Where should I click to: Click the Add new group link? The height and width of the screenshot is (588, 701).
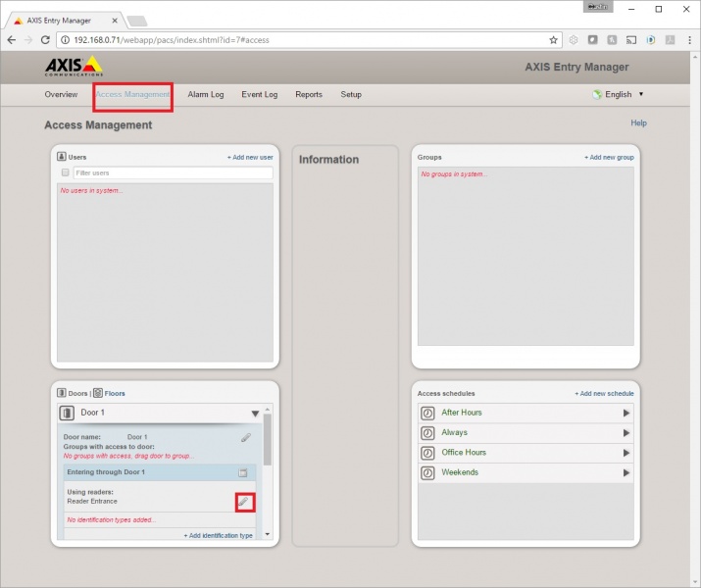point(609,157)
